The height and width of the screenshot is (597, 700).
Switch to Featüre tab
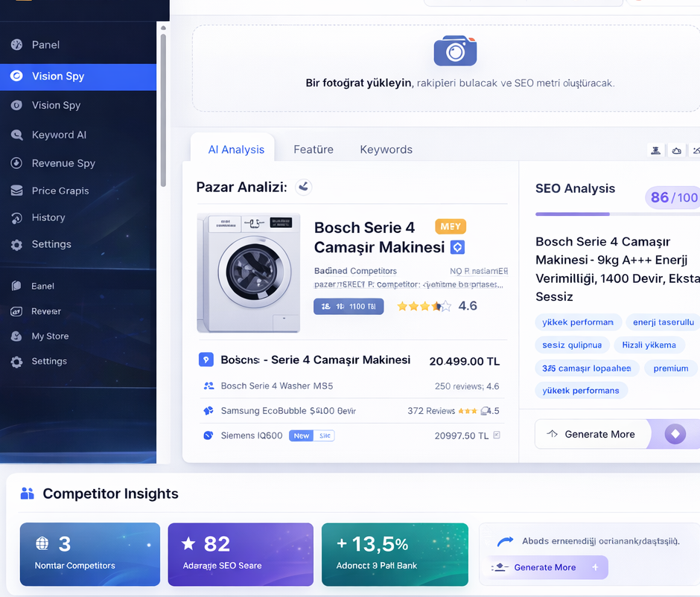(x=314, y=150)
